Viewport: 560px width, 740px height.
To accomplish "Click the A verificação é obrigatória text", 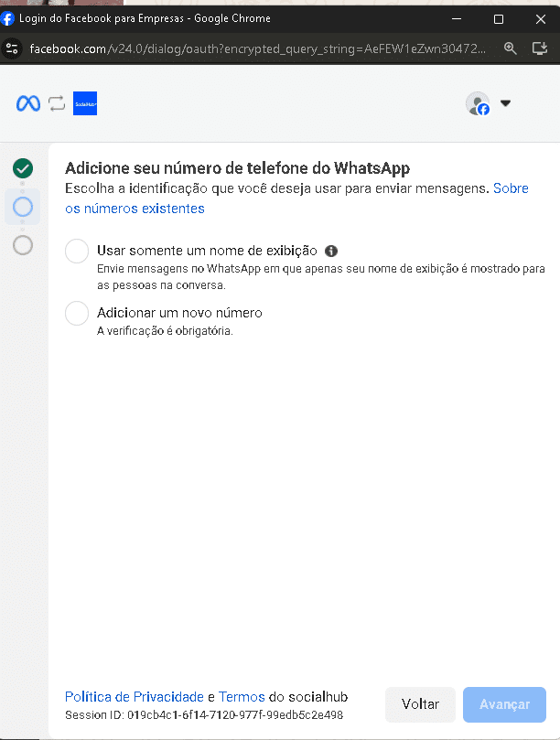I will [x=165, y=331].
